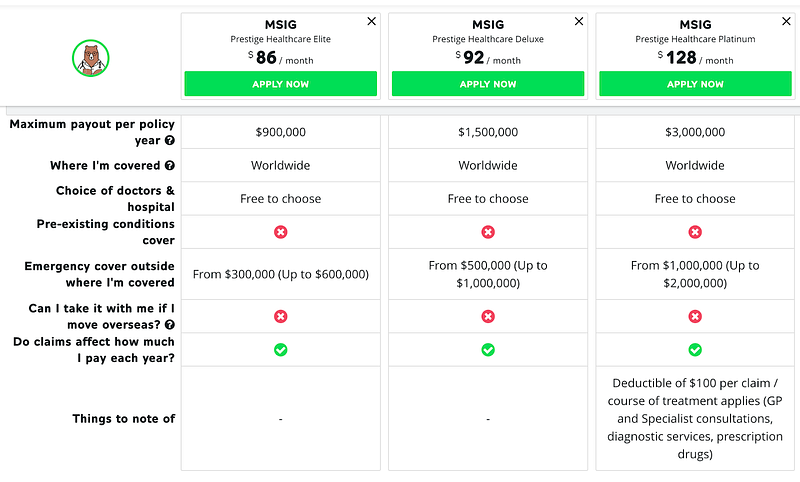Click help icon beside Maximum payout per policy year

(x=170, y=141)
